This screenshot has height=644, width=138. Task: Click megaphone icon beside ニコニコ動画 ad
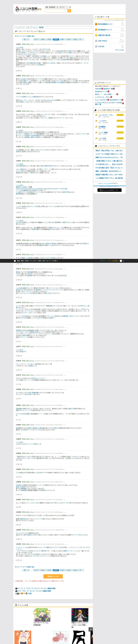96,132
